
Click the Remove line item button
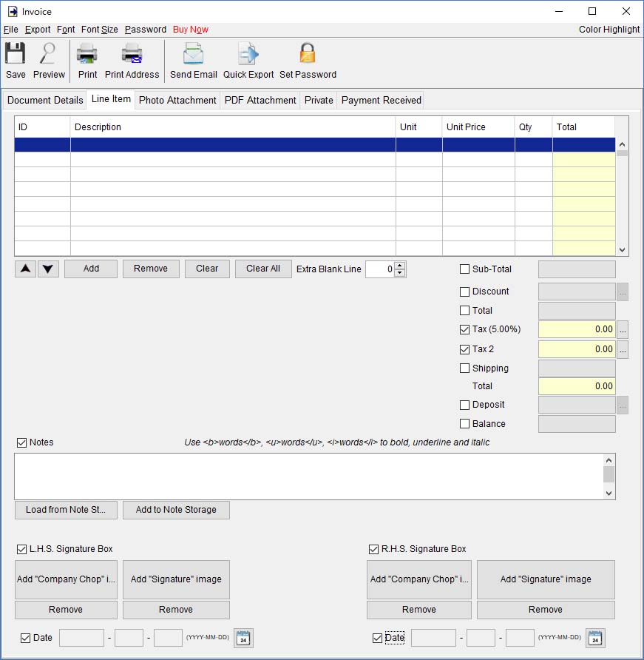click(151, 269)
